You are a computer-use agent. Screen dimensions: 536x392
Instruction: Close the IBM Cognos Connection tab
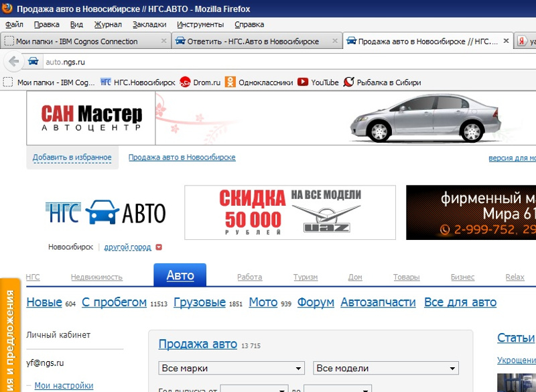click(164, 41)
